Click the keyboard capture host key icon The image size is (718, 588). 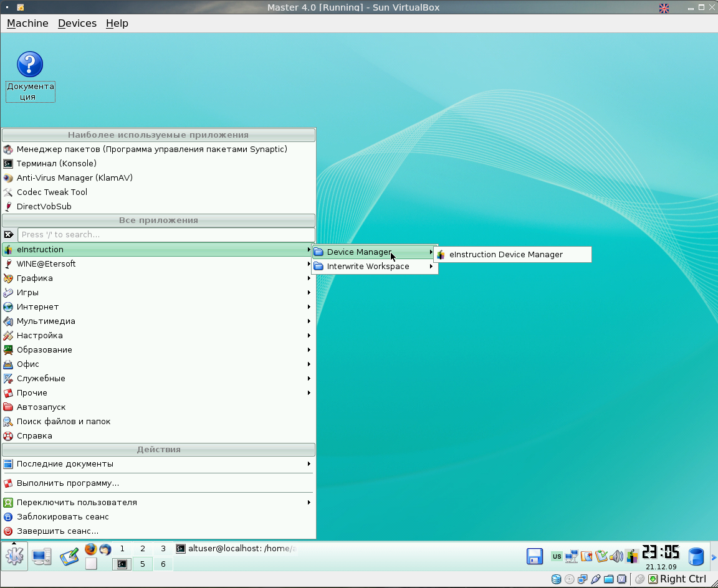point(653,579)
